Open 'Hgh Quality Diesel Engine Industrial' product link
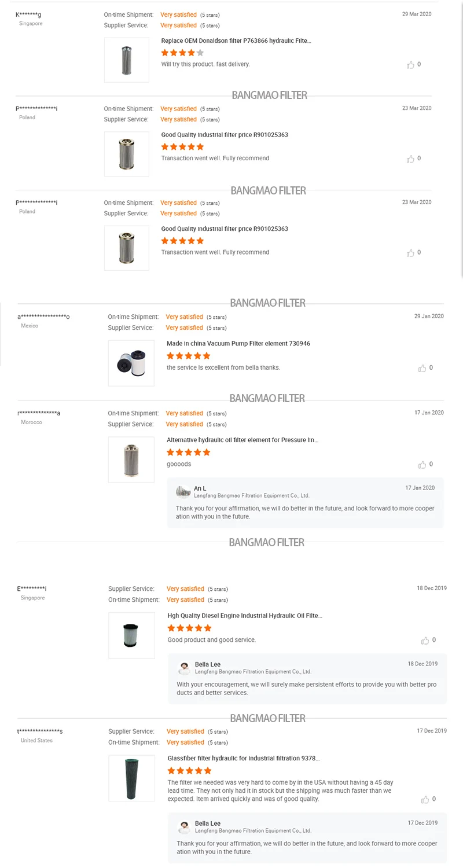The image size is (463, 868). pos(245,616)
